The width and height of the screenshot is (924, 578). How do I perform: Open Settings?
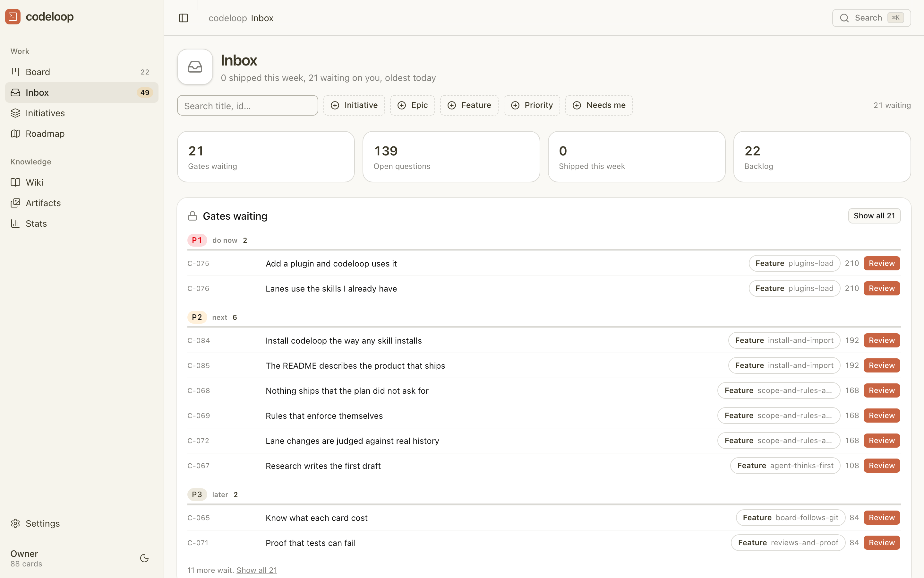coord(82,523)
